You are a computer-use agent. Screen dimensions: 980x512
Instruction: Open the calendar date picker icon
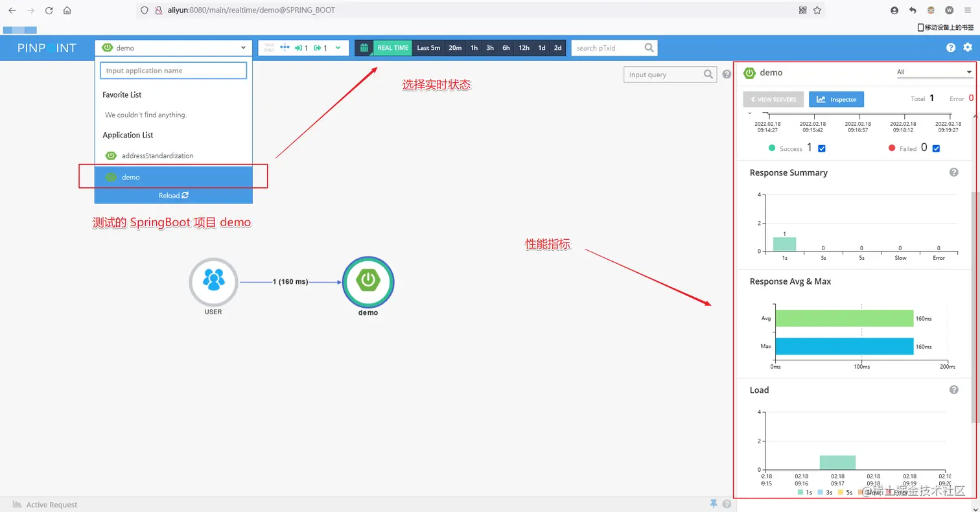click(364, 48)
